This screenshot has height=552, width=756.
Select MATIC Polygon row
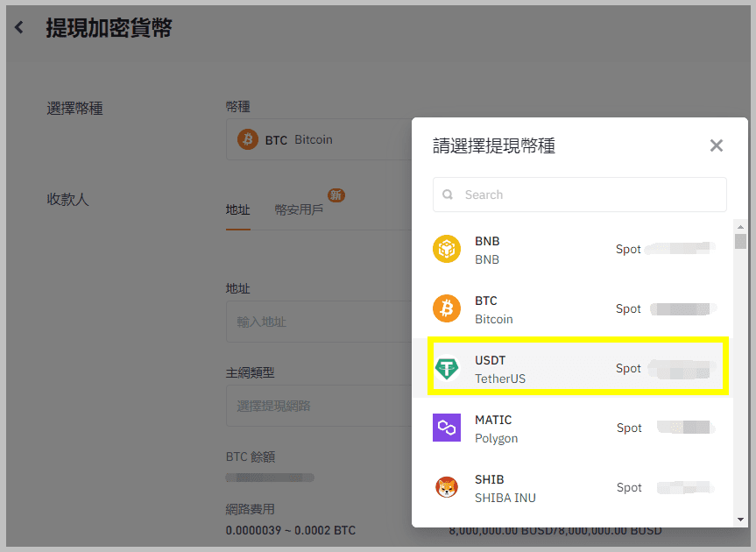coord(578,428)
